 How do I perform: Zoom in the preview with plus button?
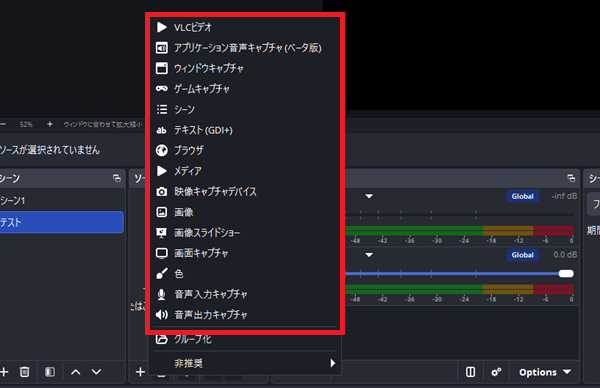pyautogui.click(x=50, y=124)
